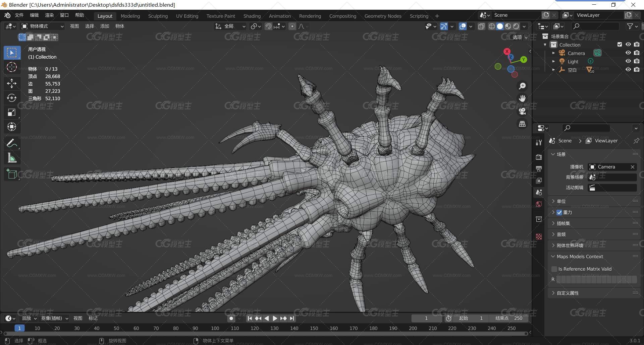This screenshot has height=345, width=644.
Task: Open the Object/Collection properties tab
Action: [x=539, y=219]
